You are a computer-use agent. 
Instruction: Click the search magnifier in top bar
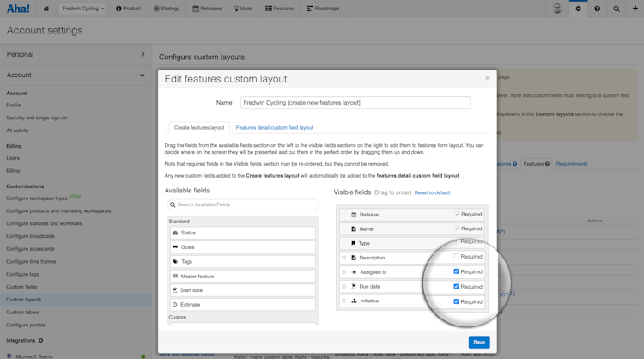(x=617, y=9)
